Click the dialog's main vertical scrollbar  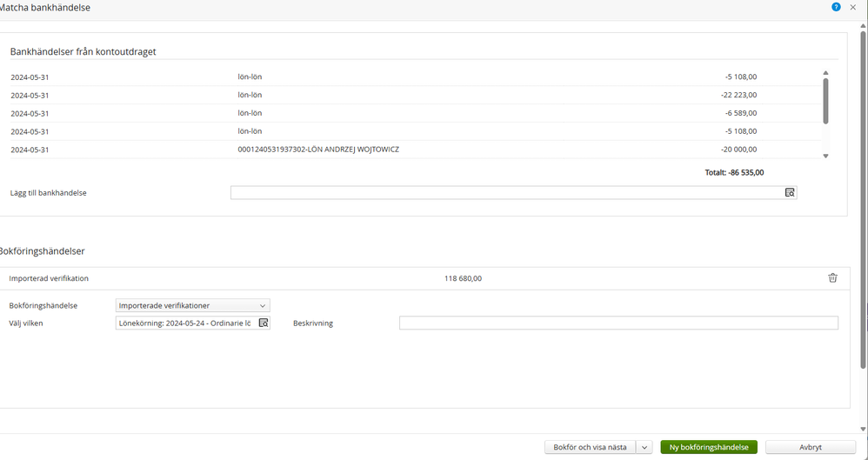click(x=863, y=199)
